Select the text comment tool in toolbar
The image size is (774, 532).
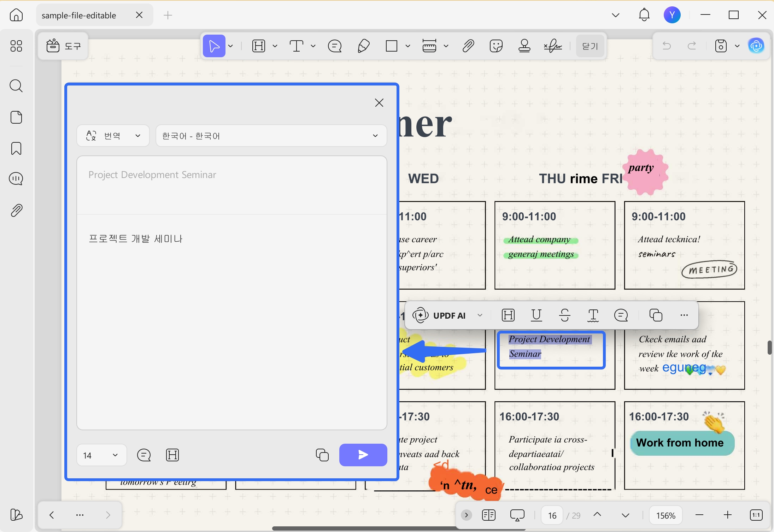(297, 46)
